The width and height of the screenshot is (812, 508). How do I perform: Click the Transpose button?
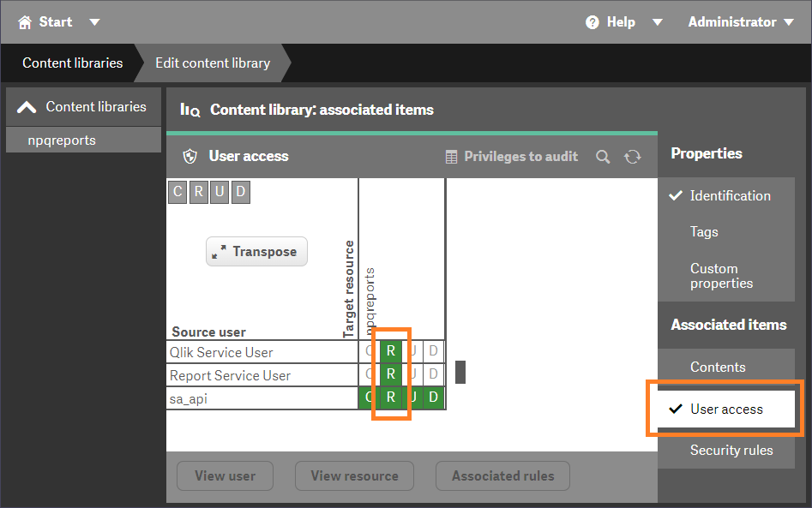(257, 252)
